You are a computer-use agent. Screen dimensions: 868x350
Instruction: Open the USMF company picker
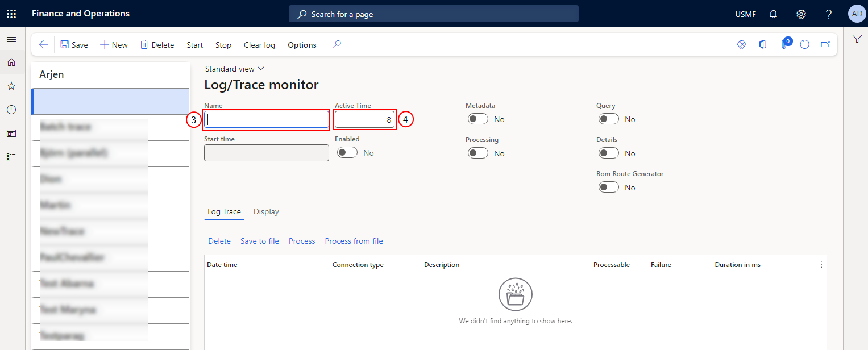(x=745, y=14)
